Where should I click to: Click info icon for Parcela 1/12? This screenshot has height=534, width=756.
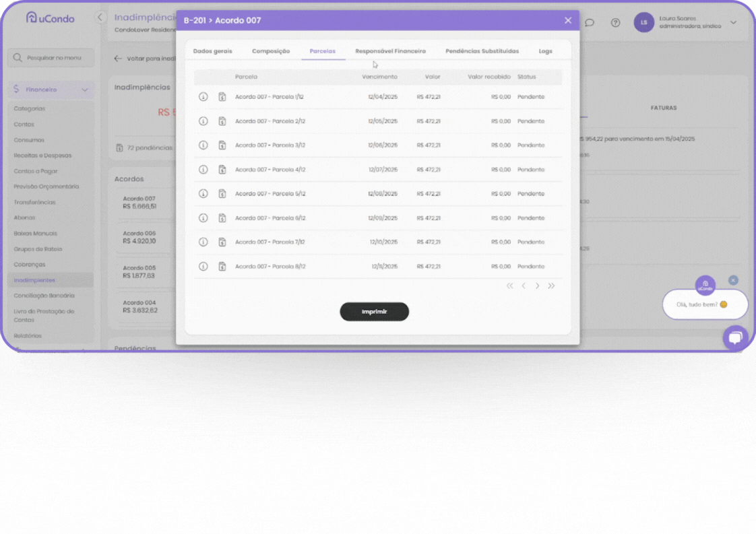(x=203, y=97)
